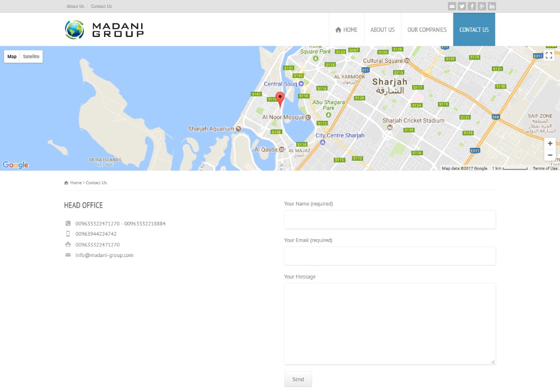
Task: Zoom in on the map
Action: [x=550, y=143]
